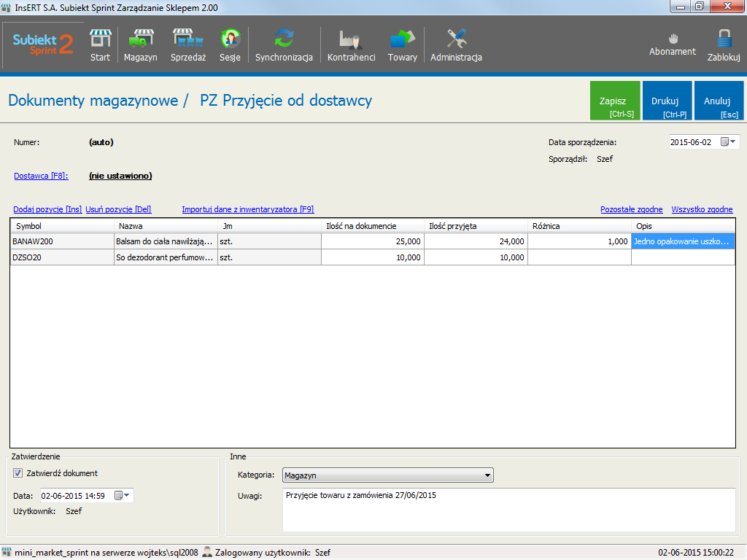Image resolution: width=747 pixels, height=560 pixels.
Task: Click the 25,000 document quantity cell
Action: click(x=373, y=241)
